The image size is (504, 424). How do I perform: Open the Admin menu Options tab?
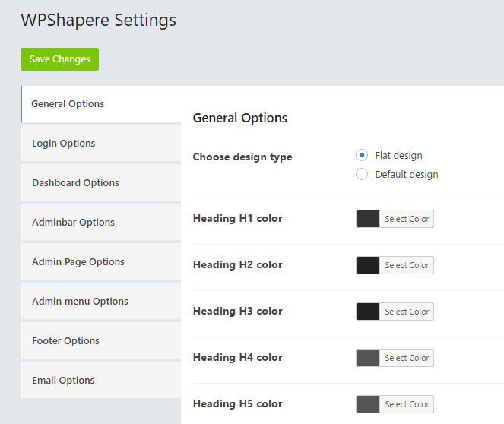[100, 301]
